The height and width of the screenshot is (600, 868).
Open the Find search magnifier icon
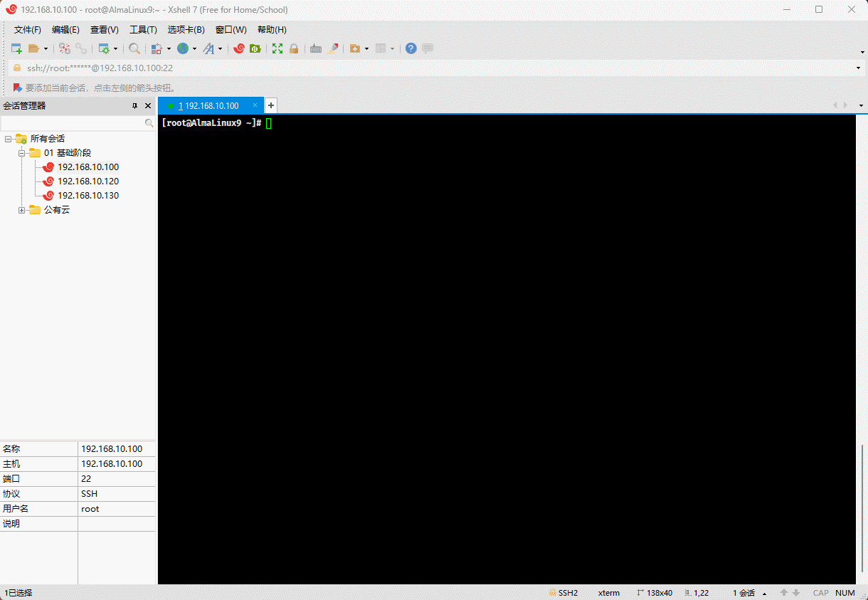click(134, 48)
